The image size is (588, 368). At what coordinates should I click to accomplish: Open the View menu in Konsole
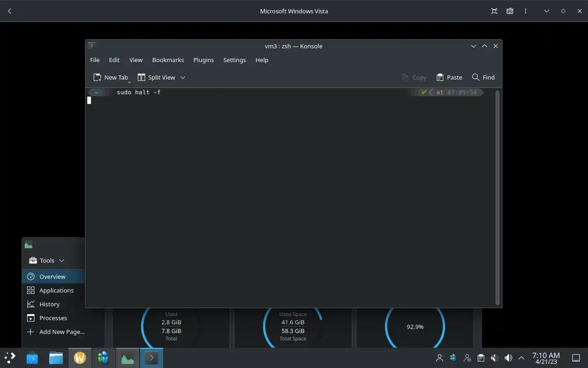(x=136, y=60)
